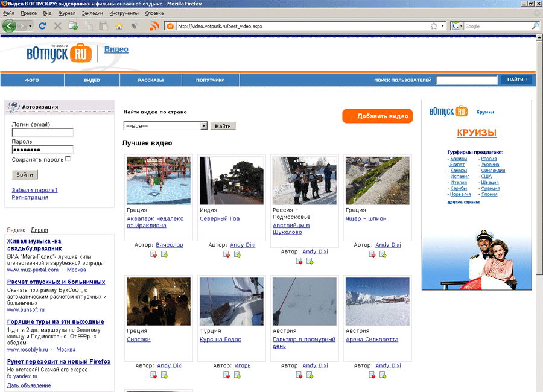Open the back/forward history dropdown arrow
543x392 pixels.
point(31,27)
